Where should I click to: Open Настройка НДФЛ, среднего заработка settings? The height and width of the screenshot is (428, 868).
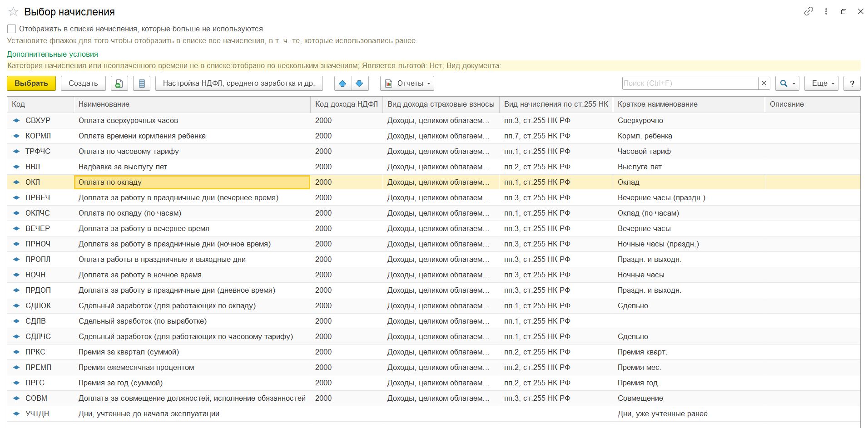pyautogui.click(x=238, y=84)
